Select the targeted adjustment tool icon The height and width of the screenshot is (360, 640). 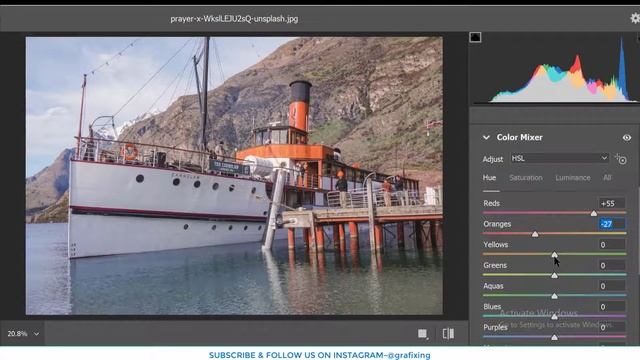[621, 159]
